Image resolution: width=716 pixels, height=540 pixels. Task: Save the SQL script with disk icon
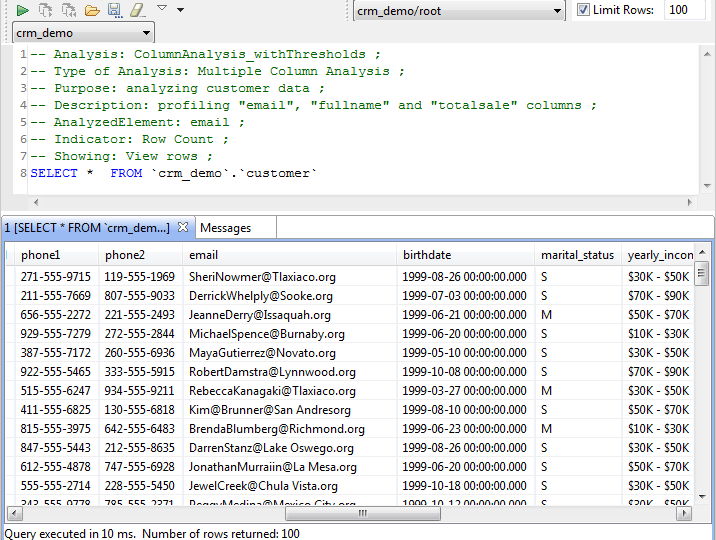tap(114, 10)
